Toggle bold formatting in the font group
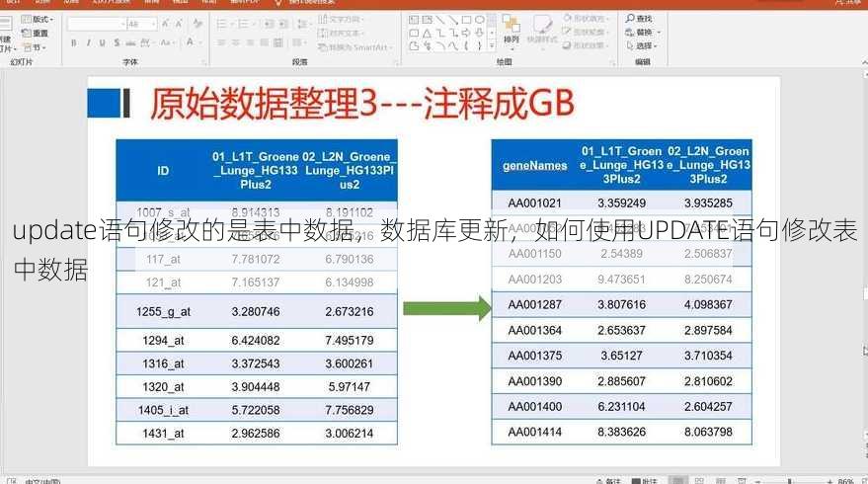 (74, 42)
